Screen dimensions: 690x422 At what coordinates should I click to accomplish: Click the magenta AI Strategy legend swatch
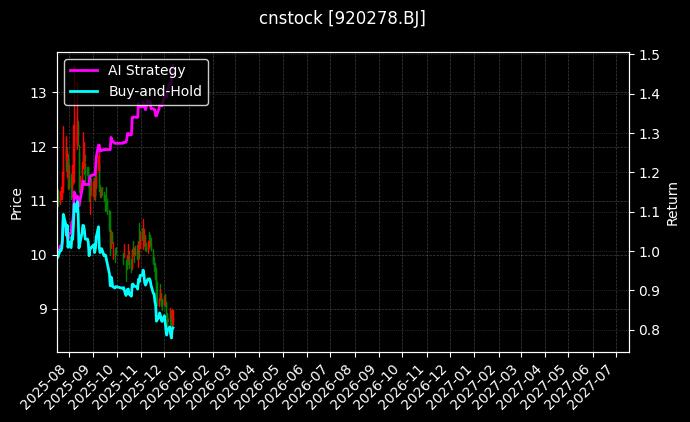84,69
